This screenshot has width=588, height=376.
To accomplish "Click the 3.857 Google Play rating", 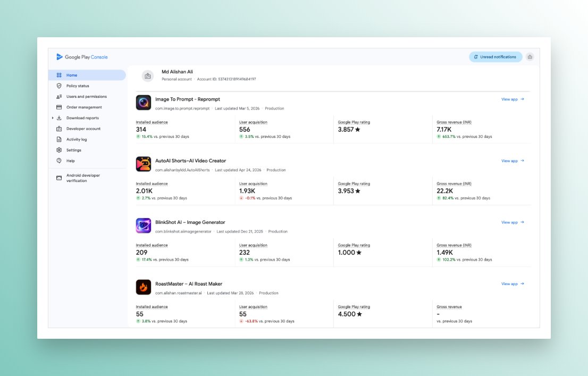I will click(349, 129).
